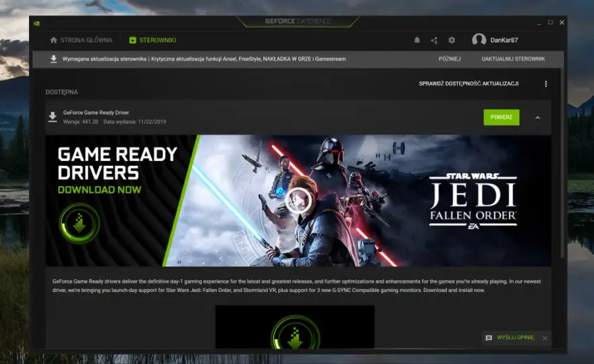Open the DanKar87 account name
Image resolution: width=594 pixels, height=364 pixels.
click(x=504, y=40)
